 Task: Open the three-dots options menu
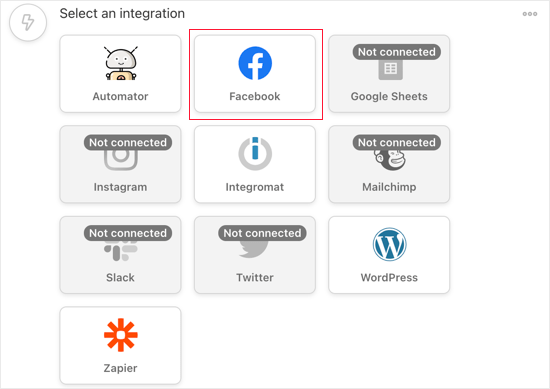[x=530, y=14]
